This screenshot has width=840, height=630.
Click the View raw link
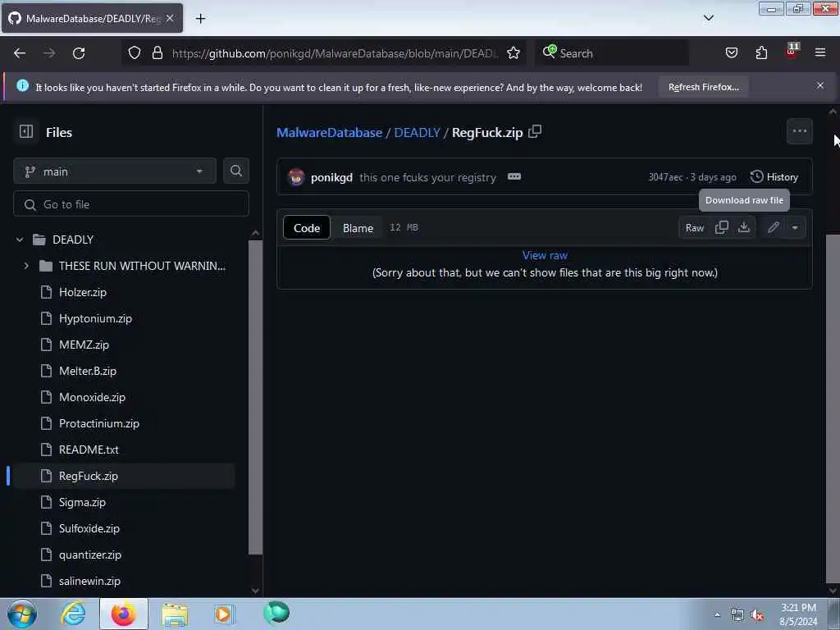pos(545,256)
